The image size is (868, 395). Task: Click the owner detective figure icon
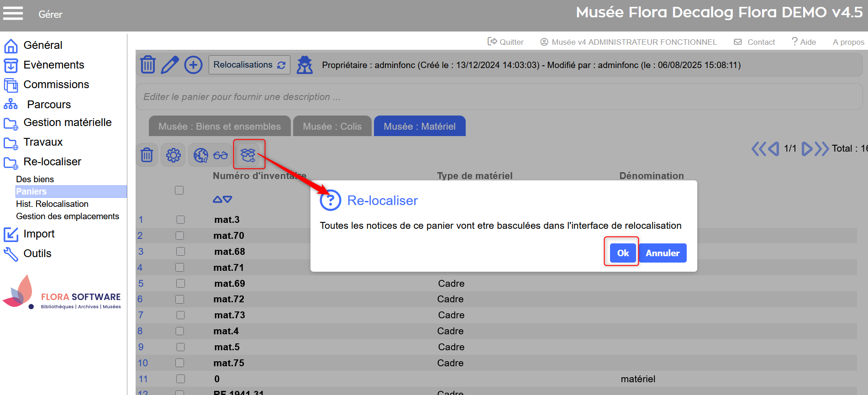click(305, 65)
